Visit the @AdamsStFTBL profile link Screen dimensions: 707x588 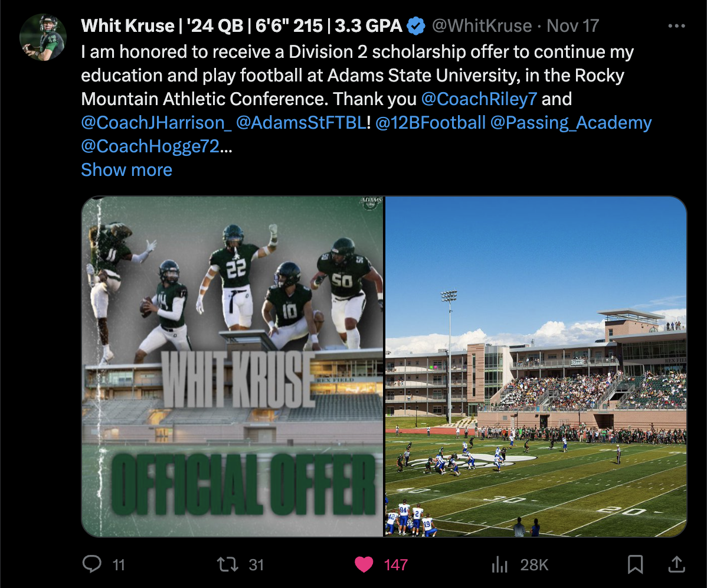pyautogui.click(x=301, y=123)
